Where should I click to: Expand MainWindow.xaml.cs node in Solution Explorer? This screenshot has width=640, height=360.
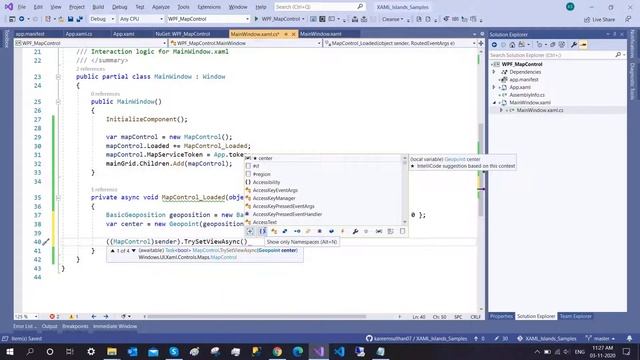point(502,110)
